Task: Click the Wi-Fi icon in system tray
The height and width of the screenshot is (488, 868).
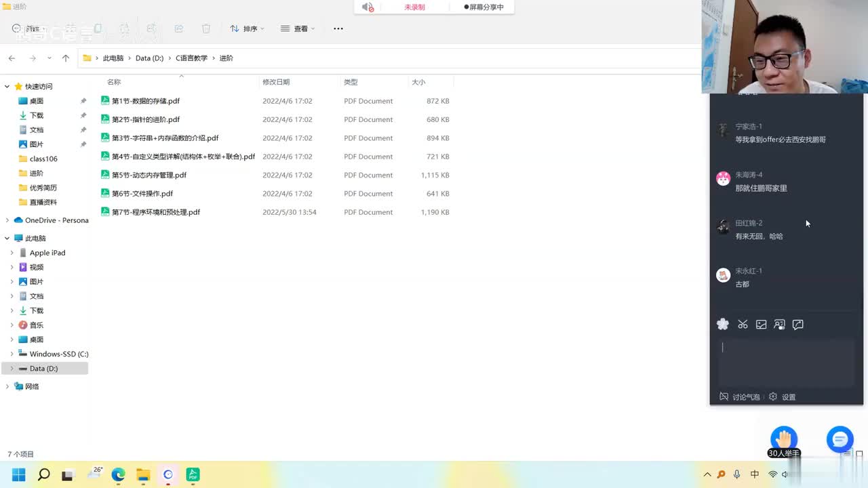Action: [772, 474]
